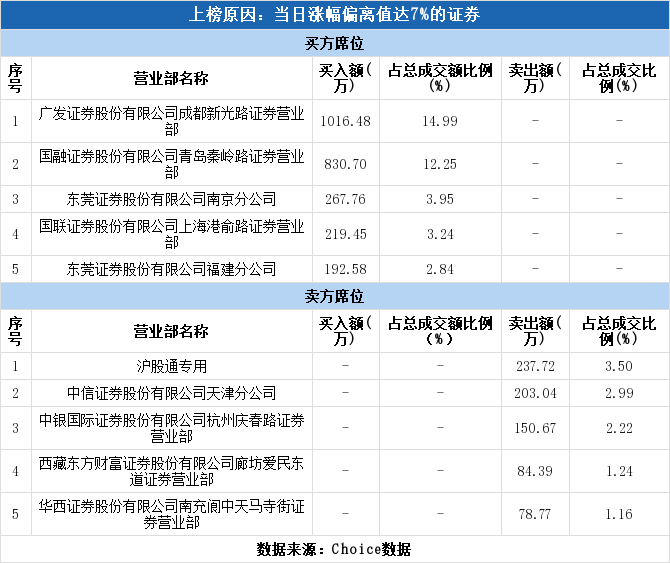
Task: Click the percentage value 3.95
Action: tap(440, 199)
